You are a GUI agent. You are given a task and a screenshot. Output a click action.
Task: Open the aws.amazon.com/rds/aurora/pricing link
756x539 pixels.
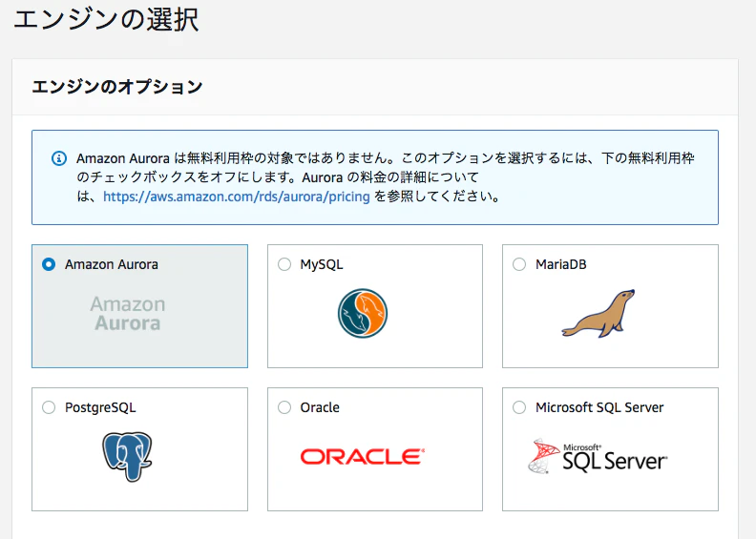(x=237, y=197)
